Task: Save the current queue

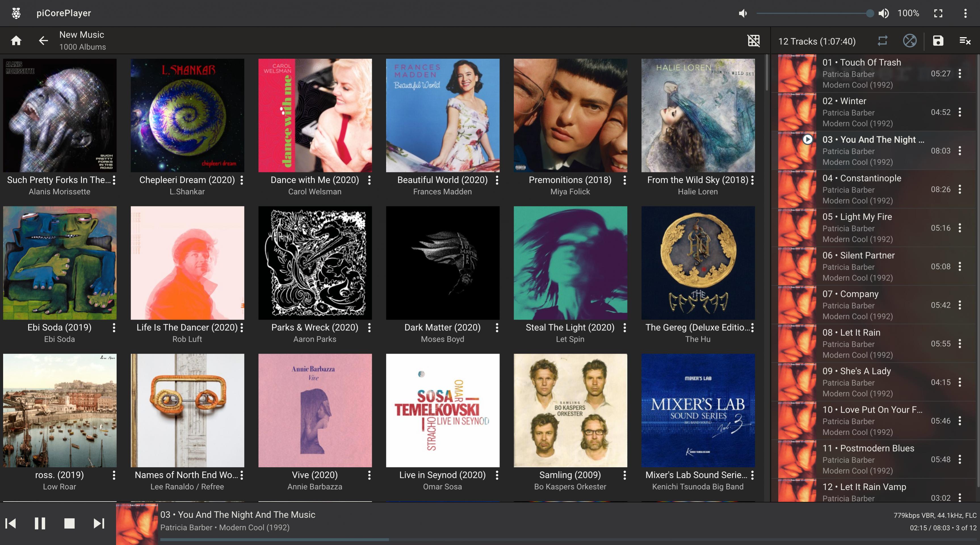Action: [x=938, y=40]
